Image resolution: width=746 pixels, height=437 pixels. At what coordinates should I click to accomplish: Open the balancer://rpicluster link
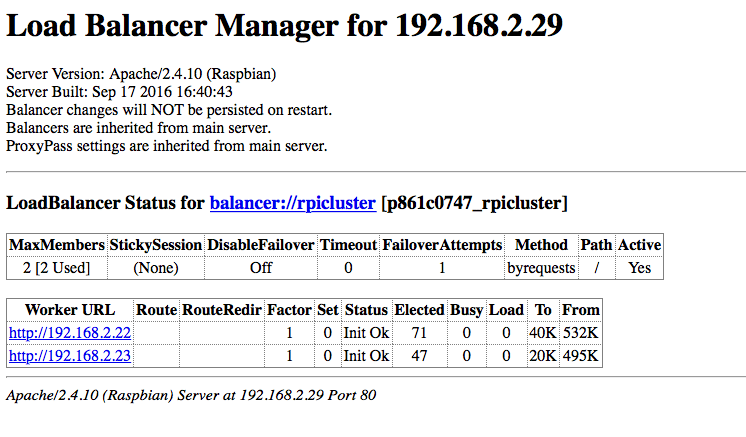click(x=292, y=204)
